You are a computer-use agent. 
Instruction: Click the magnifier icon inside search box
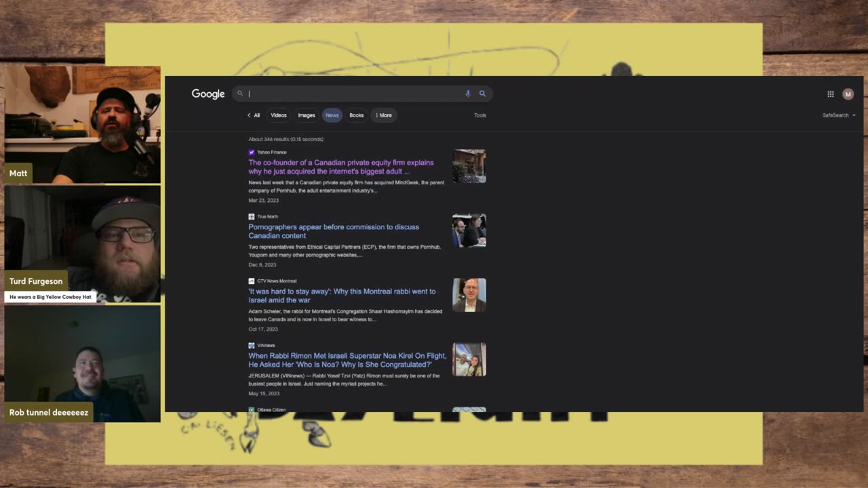point(240,94)
